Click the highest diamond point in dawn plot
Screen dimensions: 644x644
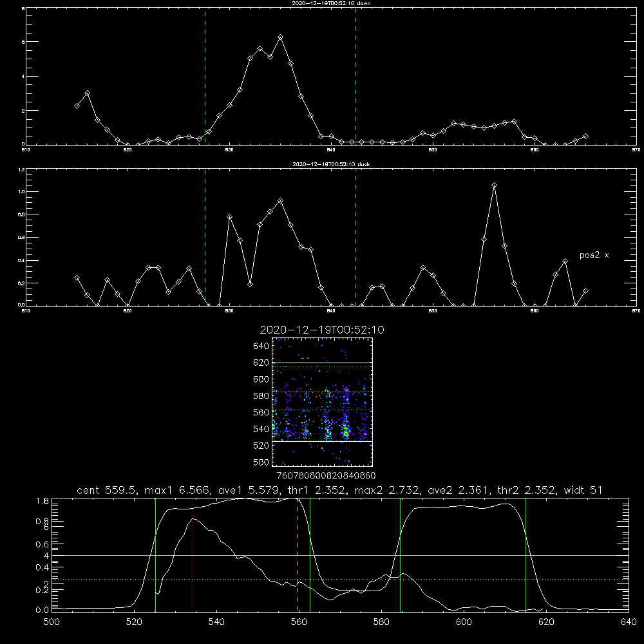click(281, 37)
